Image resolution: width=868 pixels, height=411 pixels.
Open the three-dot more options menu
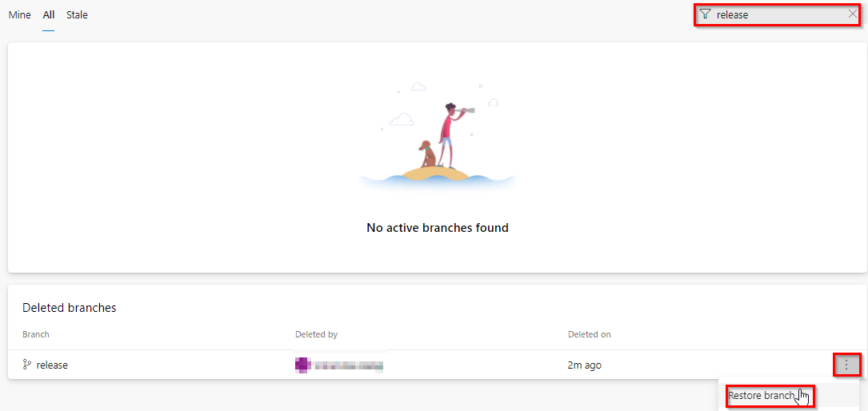(x=846, y=365)
